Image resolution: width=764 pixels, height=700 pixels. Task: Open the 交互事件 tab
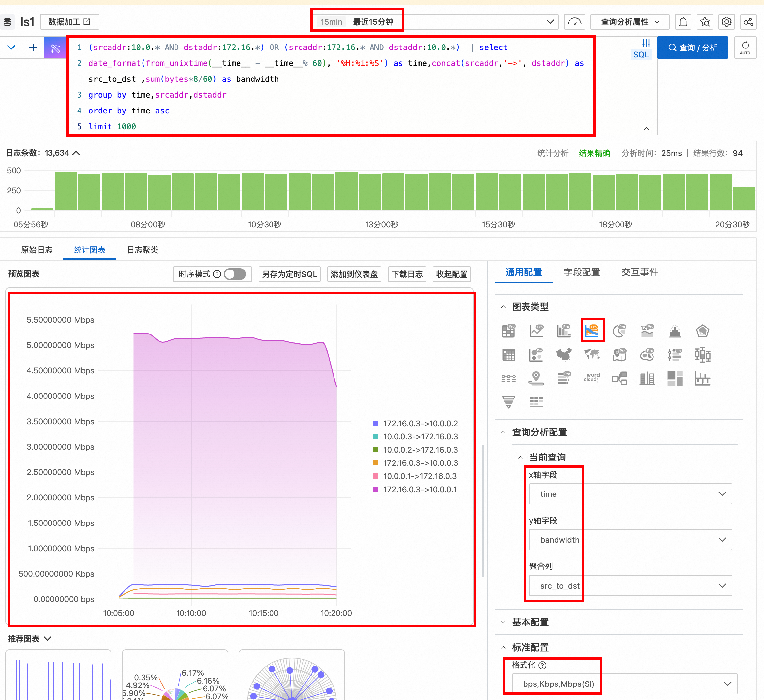(x=640, y=272)
